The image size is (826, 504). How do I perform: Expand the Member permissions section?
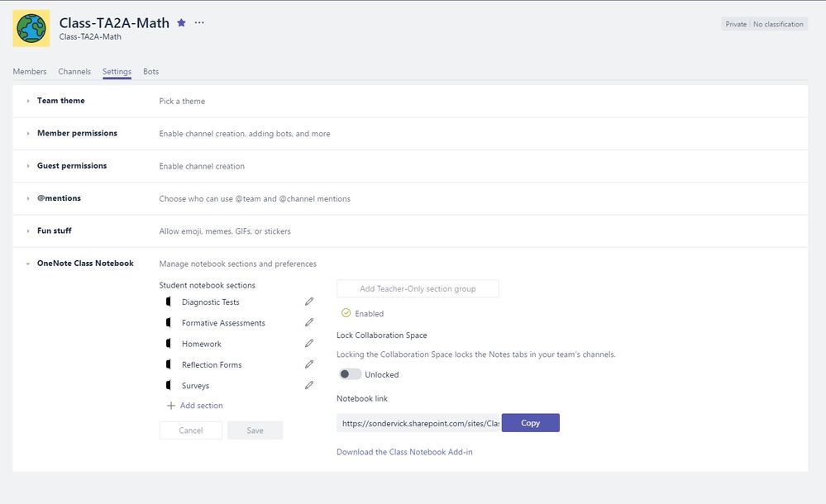click(28, 133)
